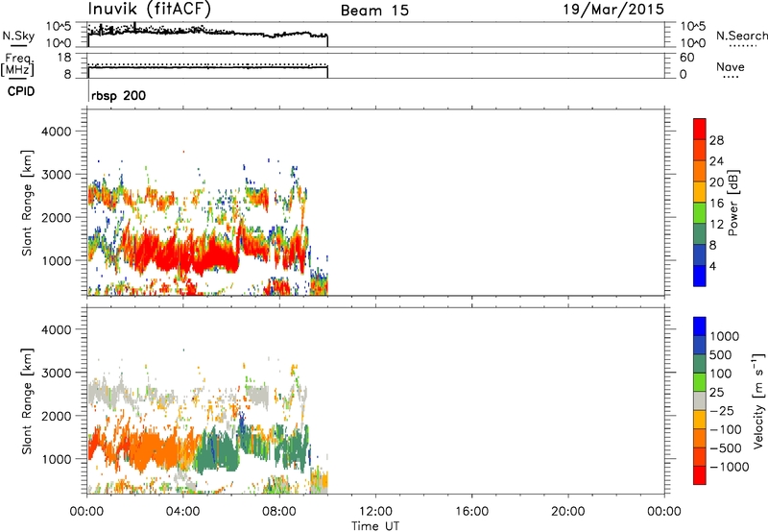Viewport: 768px width, 532px height.
Task: Click the blue bottom segment of Power colorbar
Action: 700,276
